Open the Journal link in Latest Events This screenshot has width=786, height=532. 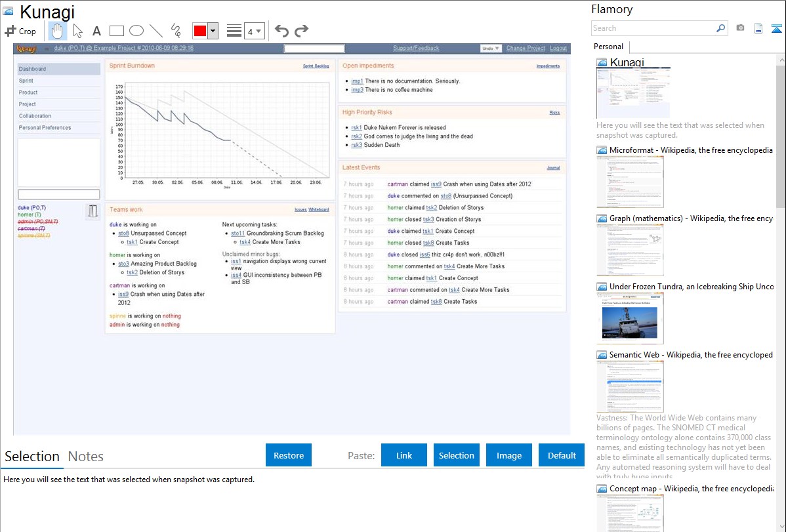click(553, 168)
